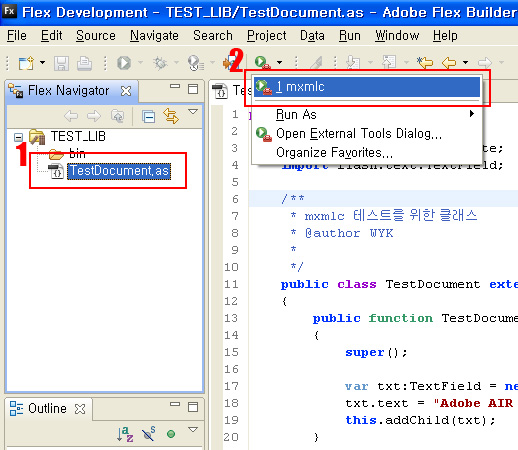
Task: Open the Help menu
Action: [445, 35]
